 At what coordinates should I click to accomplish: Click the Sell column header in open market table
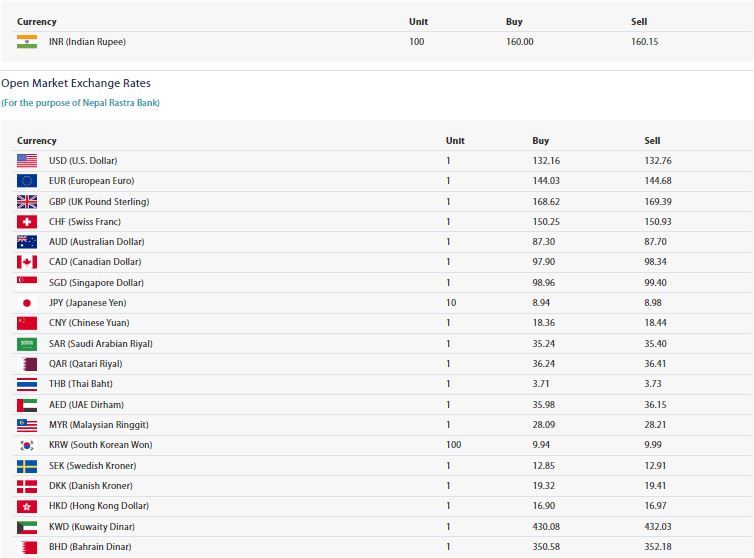point(652,141)
